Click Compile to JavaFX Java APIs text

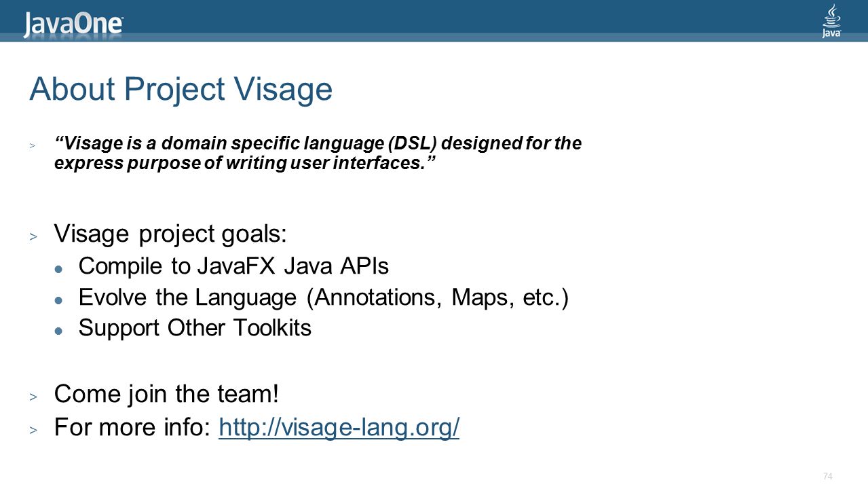tap(233, 266)
